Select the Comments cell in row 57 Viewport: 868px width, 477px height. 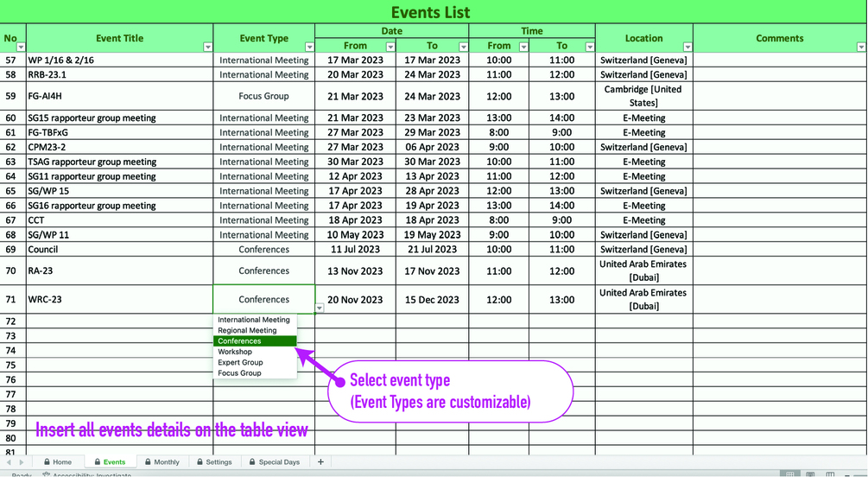pyautogui.click(x=780, y=60)
